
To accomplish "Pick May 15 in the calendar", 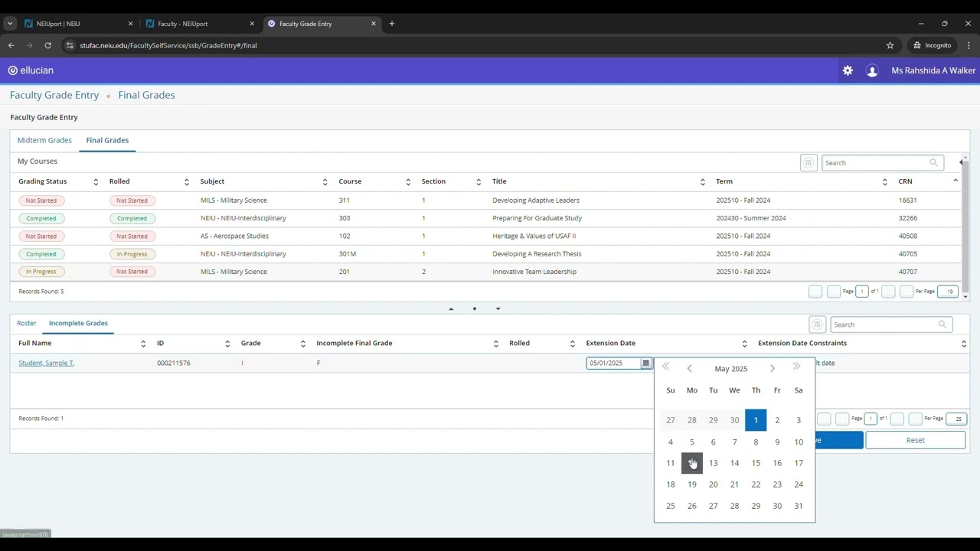I will pyautogui.click(x=756, y=463).
